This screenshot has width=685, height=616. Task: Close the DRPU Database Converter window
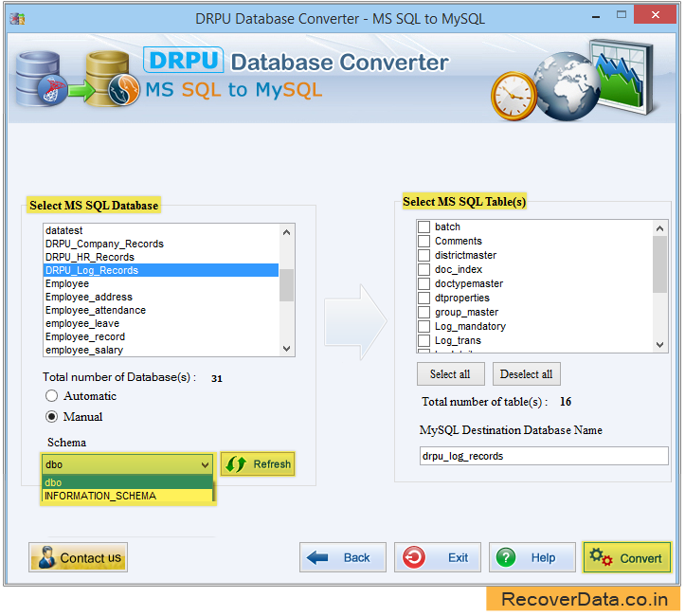pos(656,15)
